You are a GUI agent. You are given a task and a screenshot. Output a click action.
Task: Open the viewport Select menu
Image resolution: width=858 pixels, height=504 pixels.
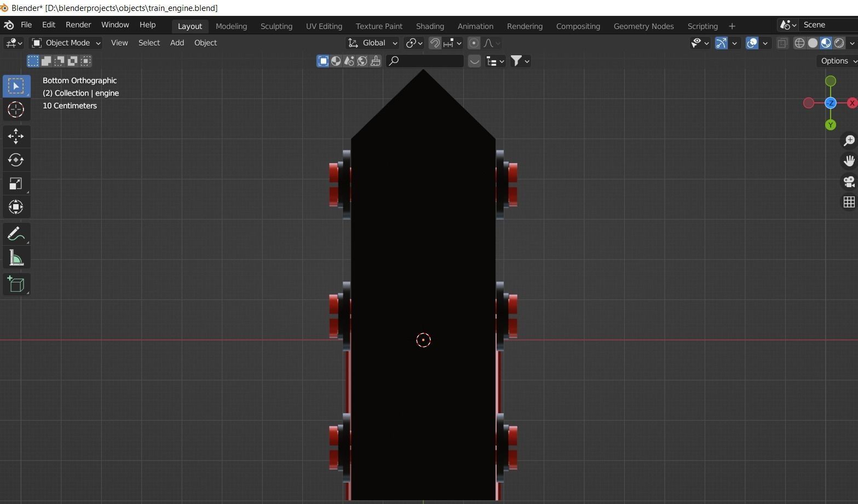coord(149,43)
